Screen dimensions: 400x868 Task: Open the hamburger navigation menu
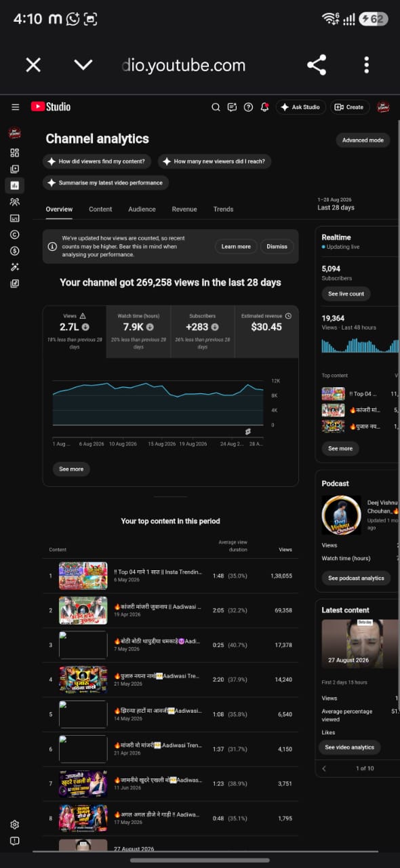pyautogui.click(x=15, y=107)
